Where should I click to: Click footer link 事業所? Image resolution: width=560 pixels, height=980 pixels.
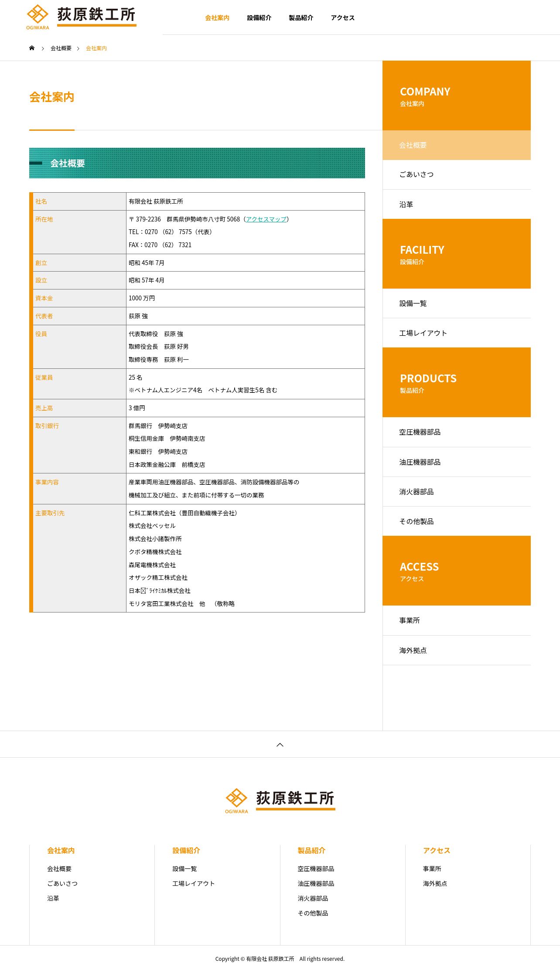click(432, 869)
